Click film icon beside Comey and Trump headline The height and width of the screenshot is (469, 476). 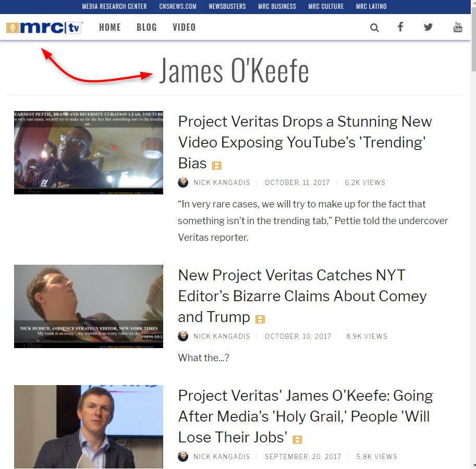(260, 319)
